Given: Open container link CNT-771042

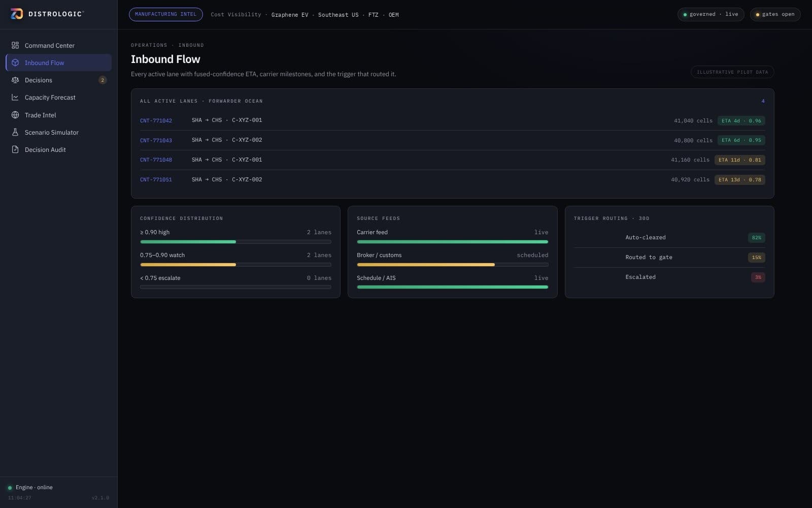Looking at the screenshot, I should 156,121.
